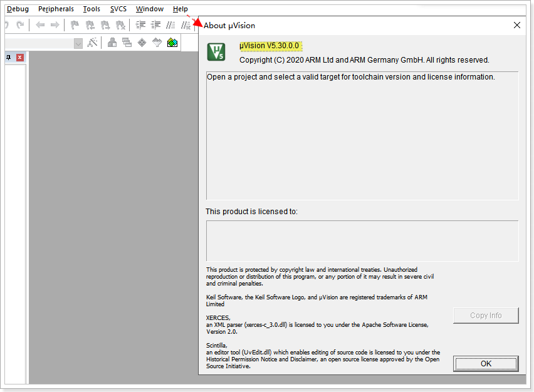Pin the project panel with pushpin icon
The width and height of the screenshot is (534, 392).
9,58
